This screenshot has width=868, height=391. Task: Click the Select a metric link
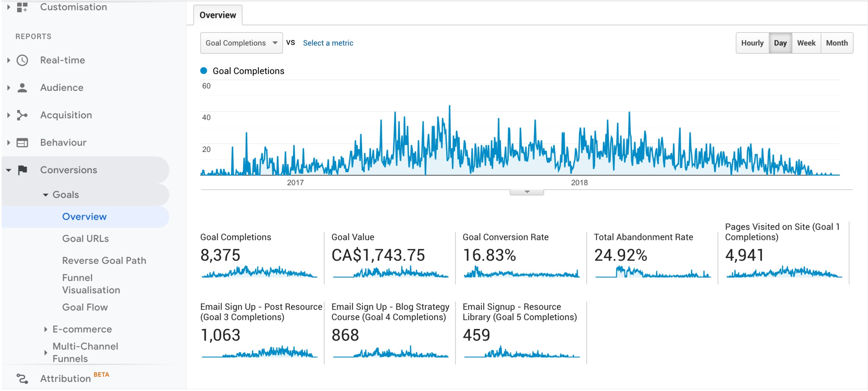click(328, 43)
